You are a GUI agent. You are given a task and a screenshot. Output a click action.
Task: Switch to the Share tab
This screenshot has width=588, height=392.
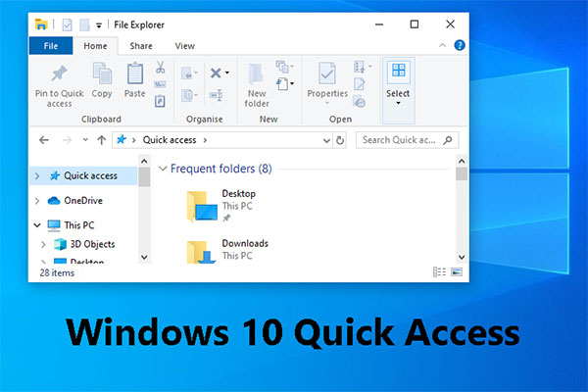[141, 46]
